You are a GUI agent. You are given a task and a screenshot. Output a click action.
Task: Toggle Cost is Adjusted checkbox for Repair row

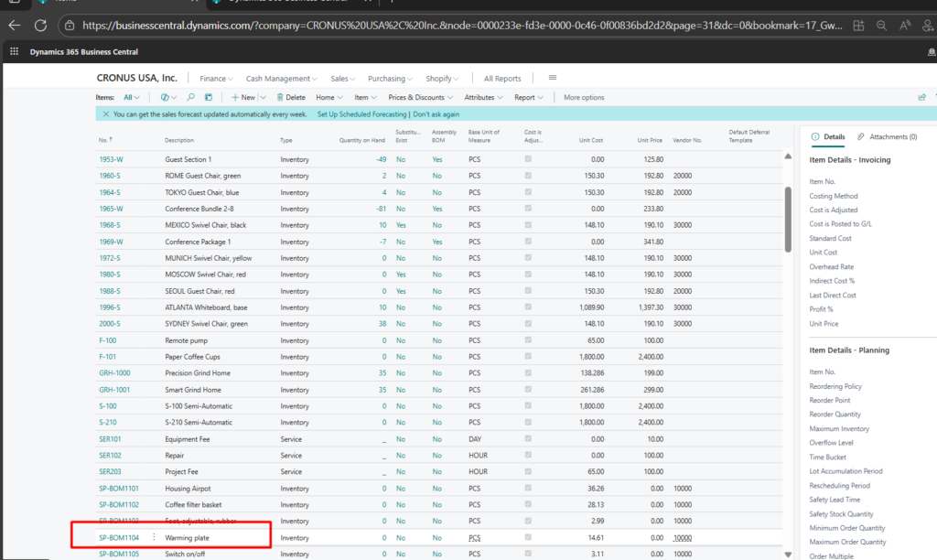pyautogui.click(x=528, y=456)
